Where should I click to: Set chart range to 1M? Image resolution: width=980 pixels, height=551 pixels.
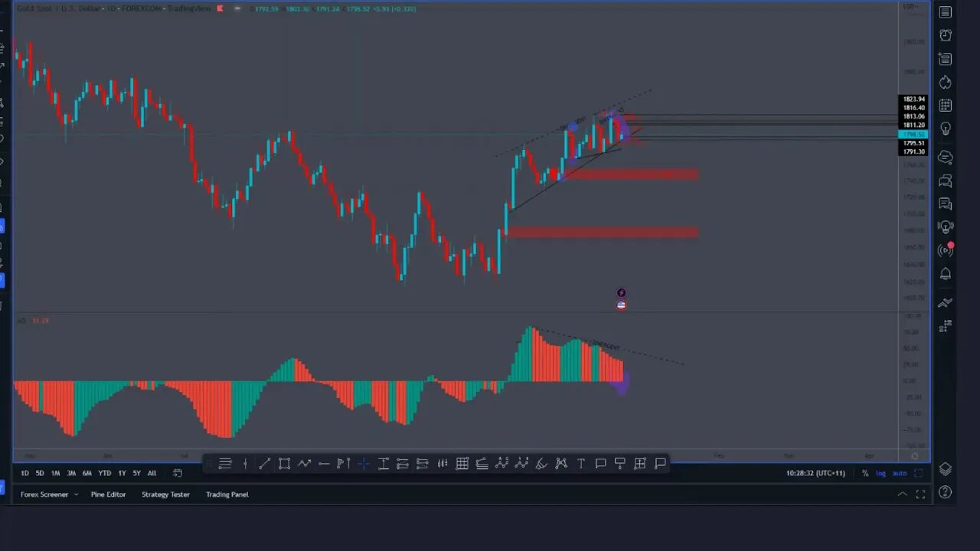(55, 473)
